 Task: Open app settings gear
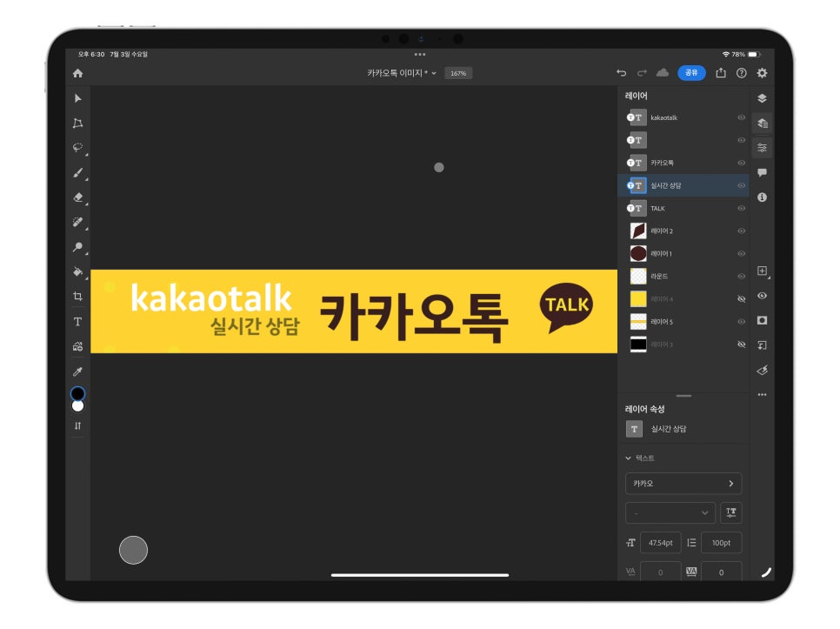click(x=763, y=73)
